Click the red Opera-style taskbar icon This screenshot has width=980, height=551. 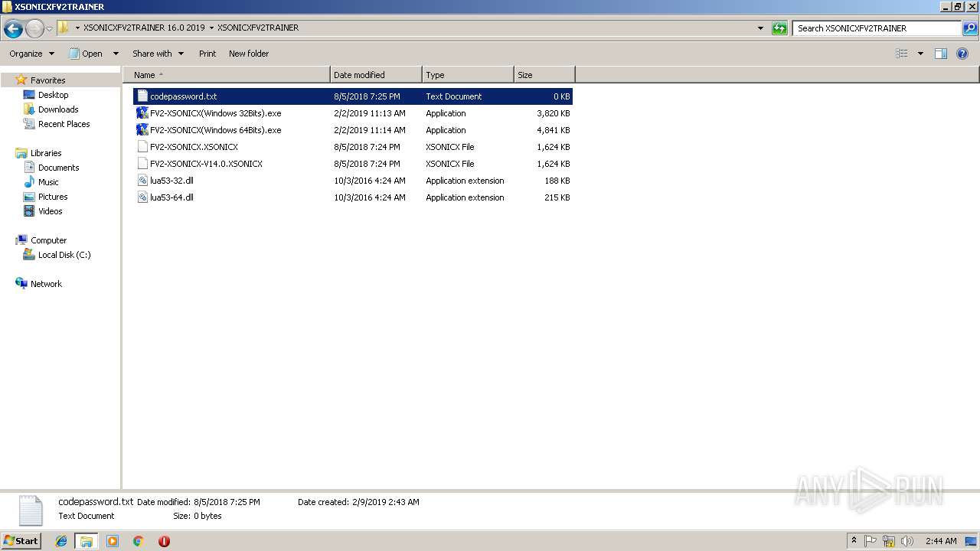164,541
